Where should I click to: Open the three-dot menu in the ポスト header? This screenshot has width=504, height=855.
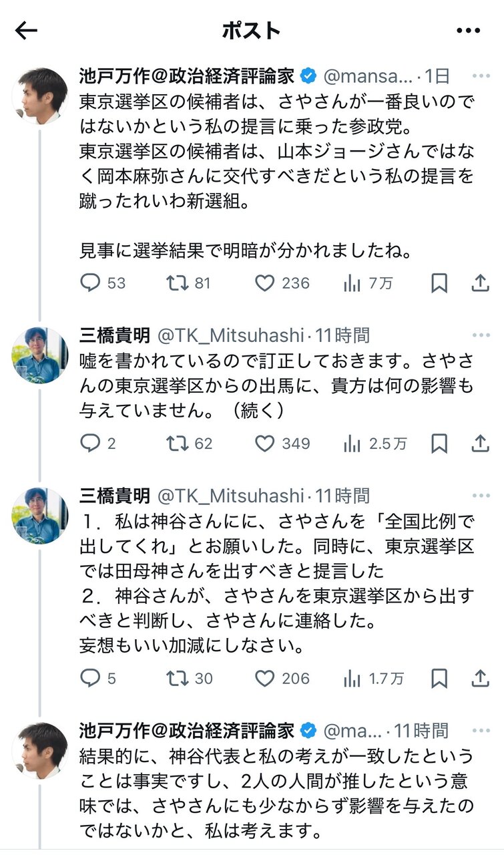click(x=468, y=30)
